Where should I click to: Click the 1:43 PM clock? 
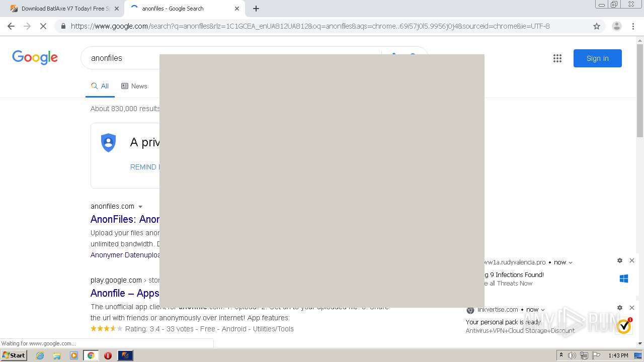click(x=618, y=355)
